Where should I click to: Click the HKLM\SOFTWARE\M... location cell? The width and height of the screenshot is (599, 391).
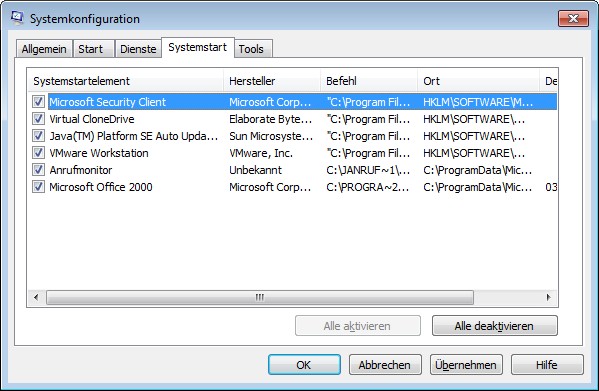[x=478, y=102]
